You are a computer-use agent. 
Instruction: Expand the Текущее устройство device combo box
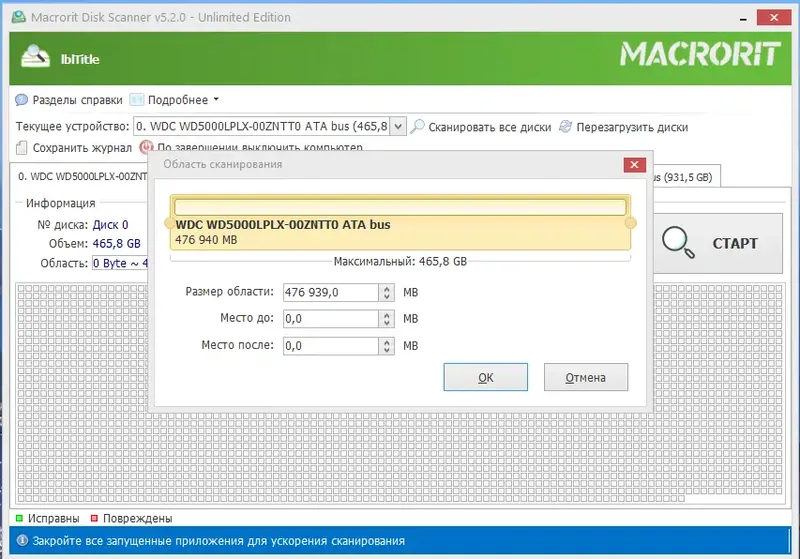click(x=398, y=126)
